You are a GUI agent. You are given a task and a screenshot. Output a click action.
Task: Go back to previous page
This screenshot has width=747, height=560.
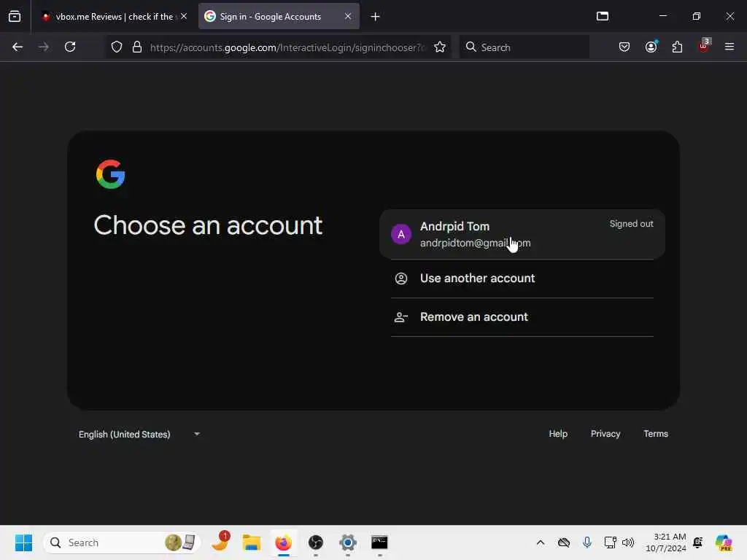pos(18,47)
